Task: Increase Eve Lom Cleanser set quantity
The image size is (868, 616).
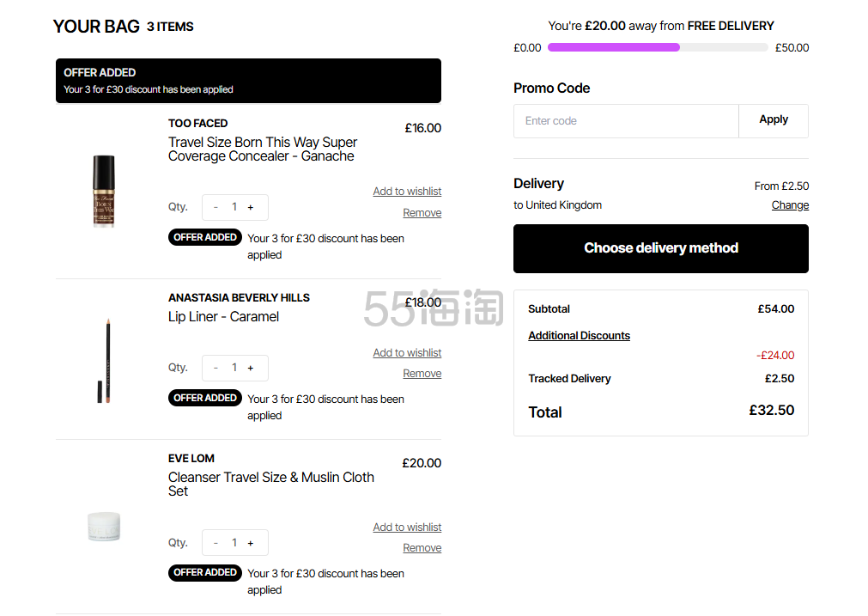Action: (251, 543)
